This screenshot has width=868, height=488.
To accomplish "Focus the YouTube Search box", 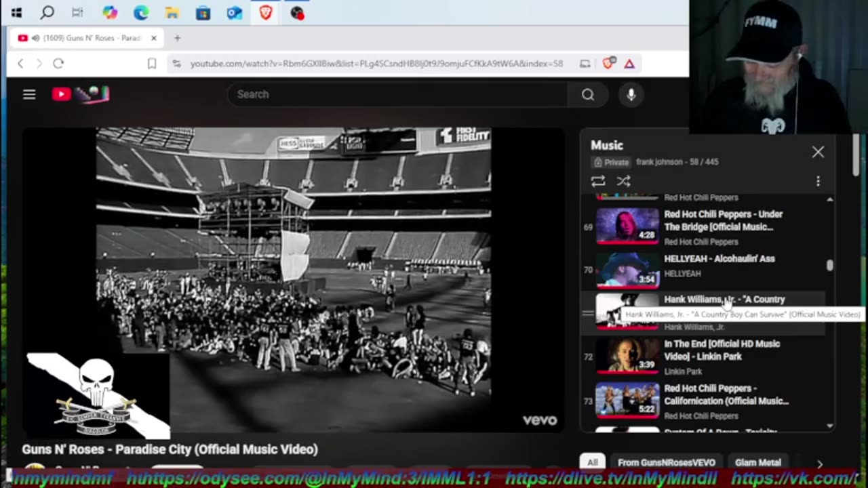I will 397,94.
